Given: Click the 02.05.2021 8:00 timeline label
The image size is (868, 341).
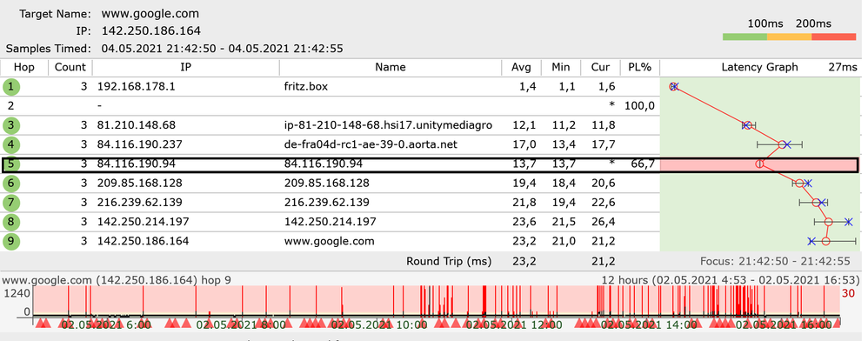Looking at the screenshot, I should [242, 324].
